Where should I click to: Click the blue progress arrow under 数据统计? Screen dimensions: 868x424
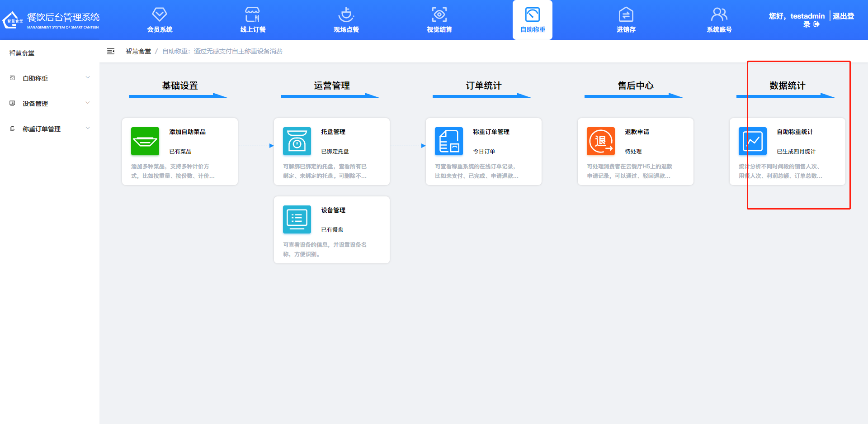[x=787, y=96]
